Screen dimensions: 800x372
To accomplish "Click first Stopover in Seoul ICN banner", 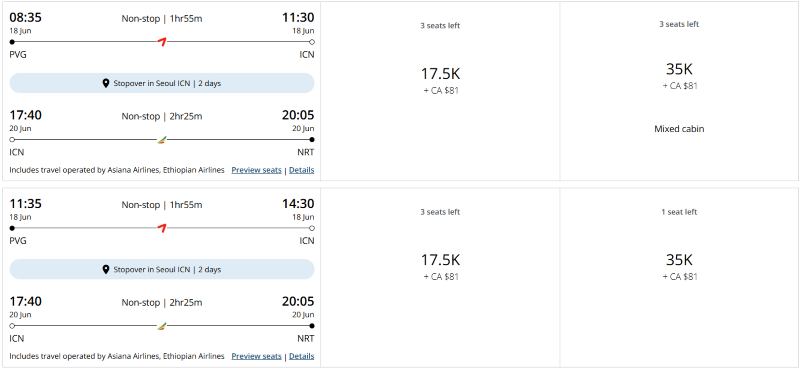I will [x=162, y=83].
